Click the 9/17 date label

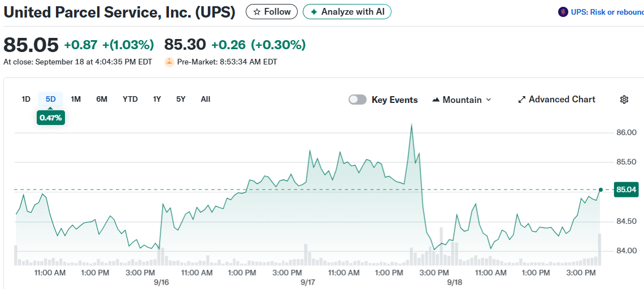(x=308, y=282)
